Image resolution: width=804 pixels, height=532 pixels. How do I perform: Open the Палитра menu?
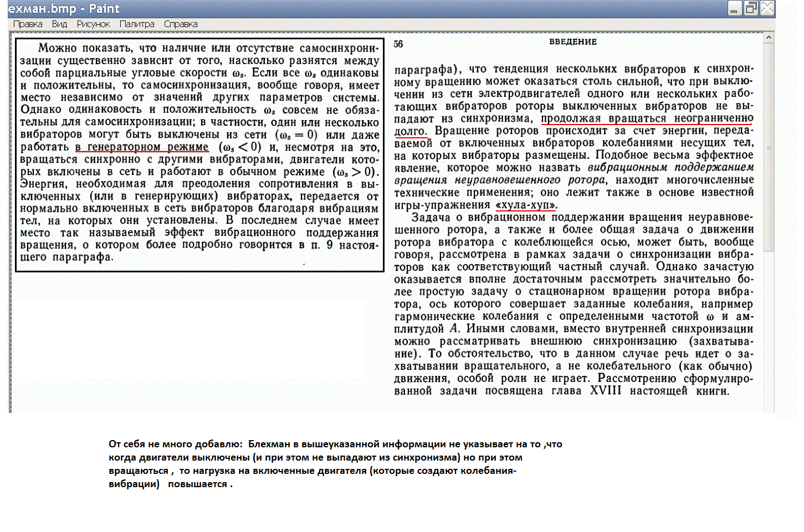[137, 24]
